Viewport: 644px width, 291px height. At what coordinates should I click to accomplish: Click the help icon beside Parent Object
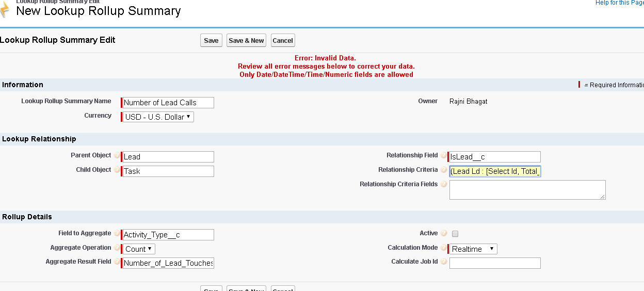pyautogui.click(x=117, y=155)
